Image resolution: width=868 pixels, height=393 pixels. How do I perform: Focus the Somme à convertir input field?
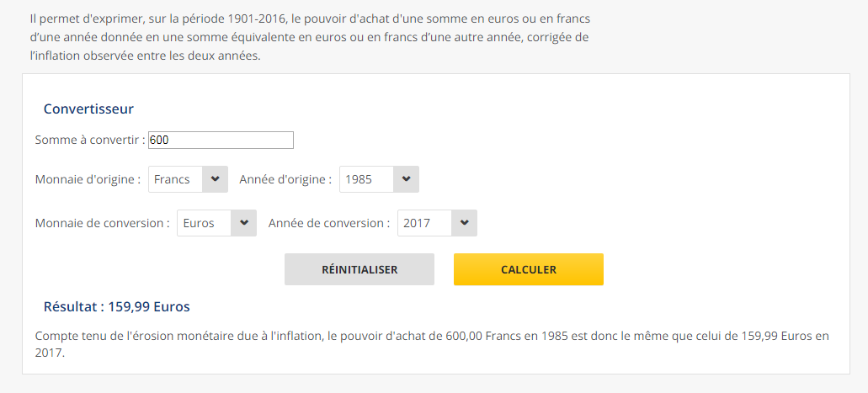click(x=221, y=140)
